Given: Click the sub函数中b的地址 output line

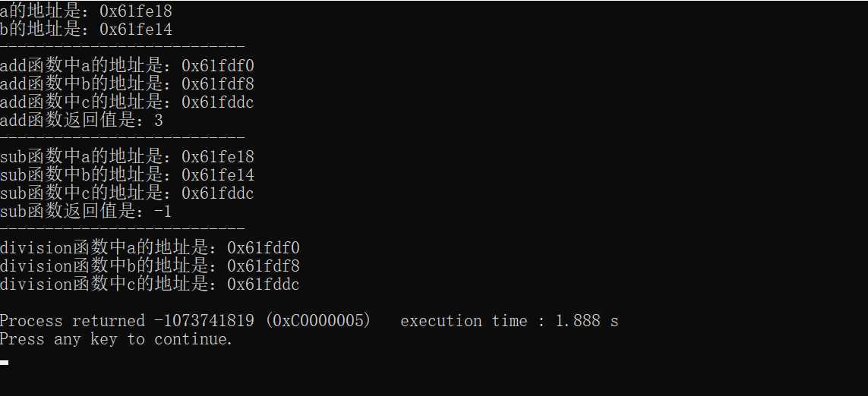Looking at the screenshot, I should [127, 175].
